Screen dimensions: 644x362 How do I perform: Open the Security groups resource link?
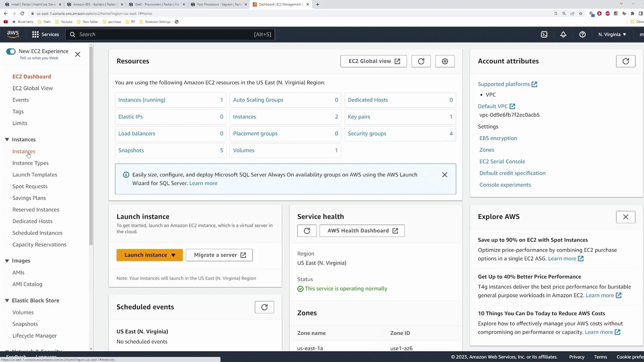point(367,133)
